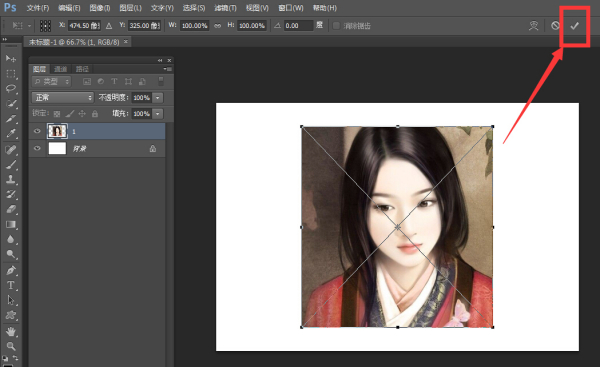This screenshot has width=600, height=367.
Task: Select the Path Selection tool
Action: 10,300
